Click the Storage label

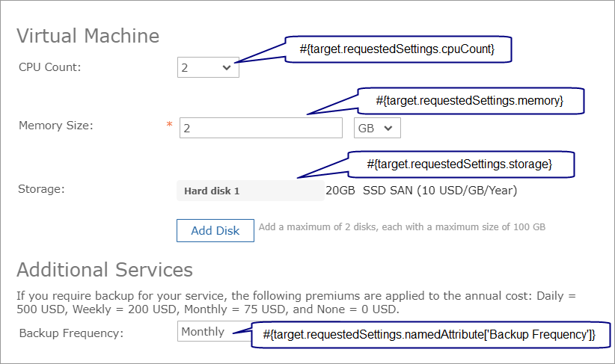click(x=41, y=188)
